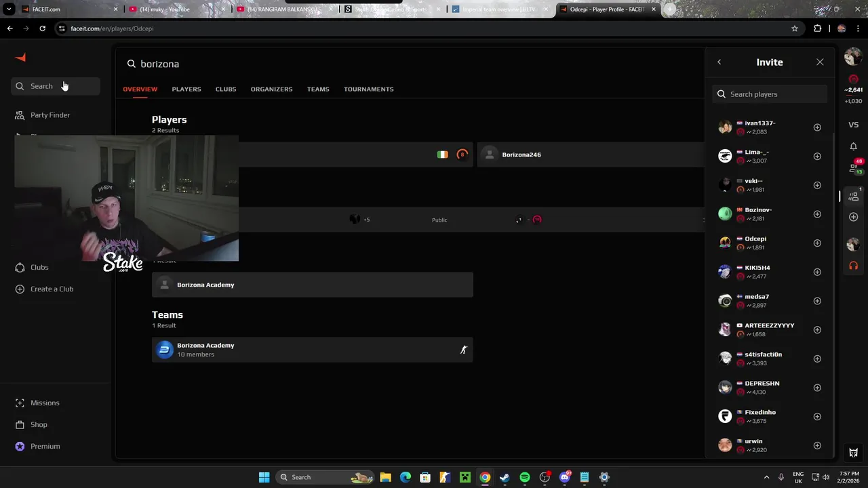Click profile avatar at top right rail
The height and width of the screenshot is (488, 868).
[x=853, y=57]
